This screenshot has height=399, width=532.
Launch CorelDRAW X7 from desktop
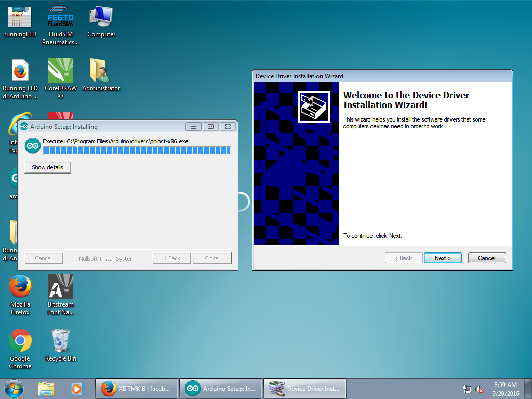tap(61, 78)
